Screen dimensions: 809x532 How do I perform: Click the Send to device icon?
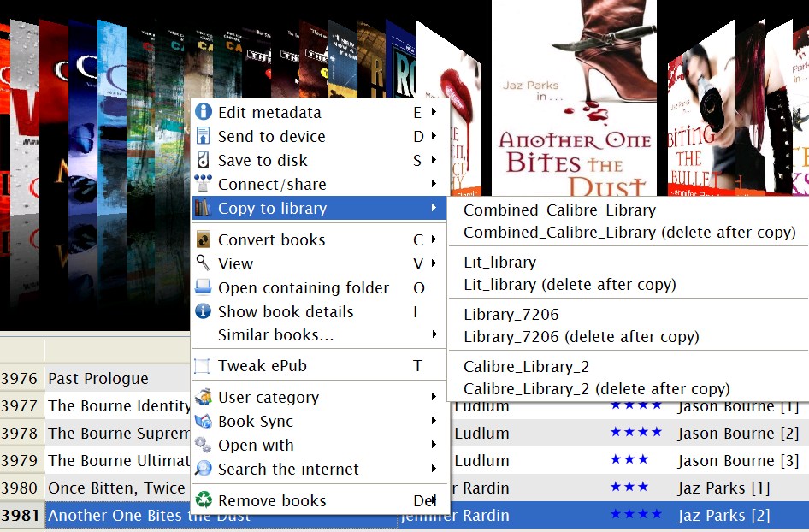(204, 136)
